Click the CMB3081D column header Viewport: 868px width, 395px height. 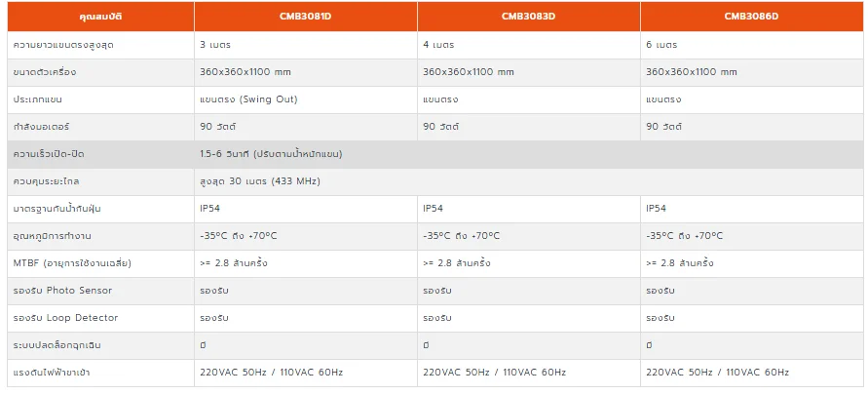pyautogui.click(x=306, y=17)
